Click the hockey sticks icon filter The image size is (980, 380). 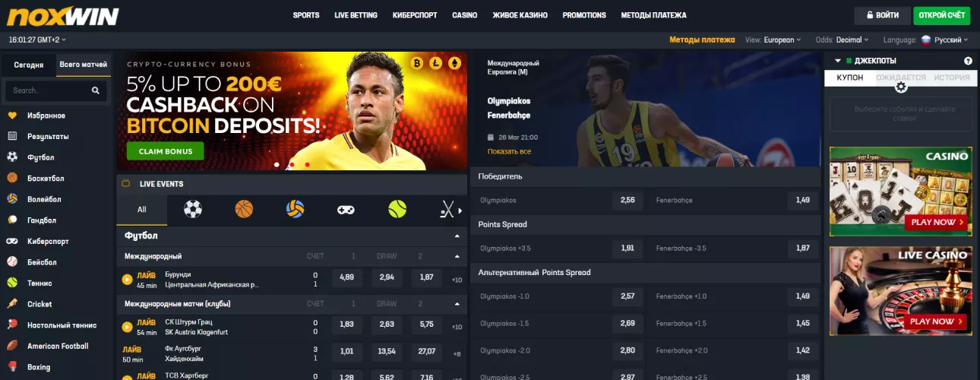tap(447, 209)
